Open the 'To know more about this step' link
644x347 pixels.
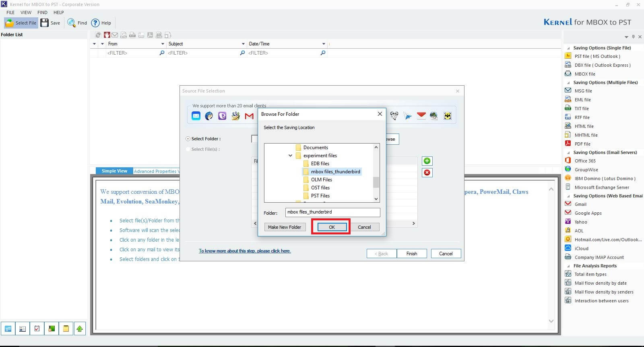click(x=245, y=251)
